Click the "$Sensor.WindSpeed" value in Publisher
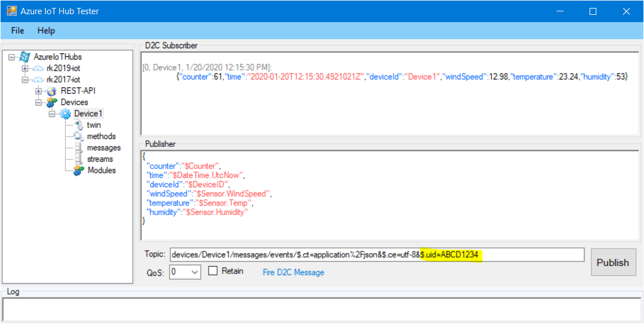Viewport: 644px width, 324px height. (233, 193)
